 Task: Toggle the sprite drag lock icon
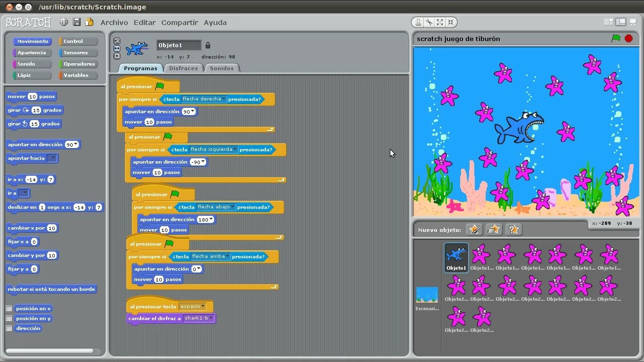click(x=208, y=45)
